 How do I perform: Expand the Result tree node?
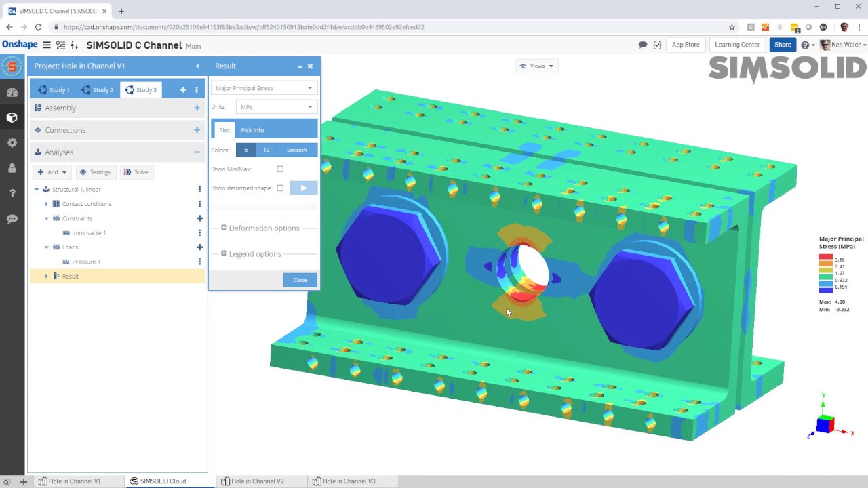pyautogui.click(x=46, y=276)
